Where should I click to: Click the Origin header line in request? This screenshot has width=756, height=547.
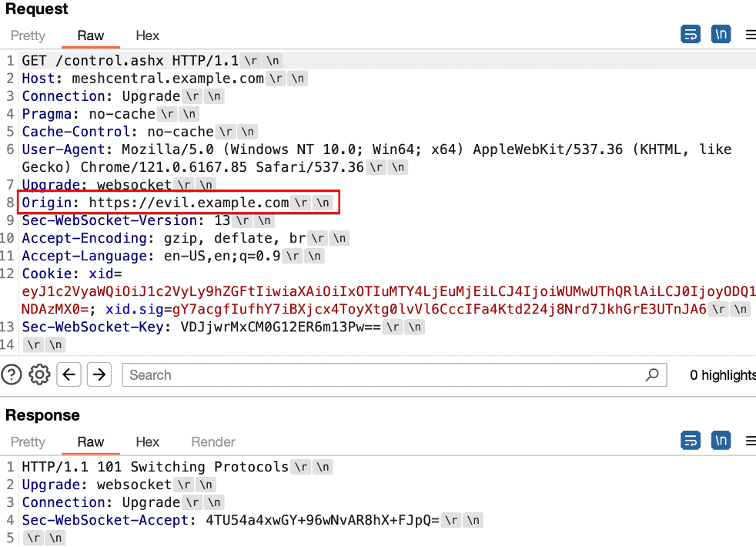pos(177,203)
